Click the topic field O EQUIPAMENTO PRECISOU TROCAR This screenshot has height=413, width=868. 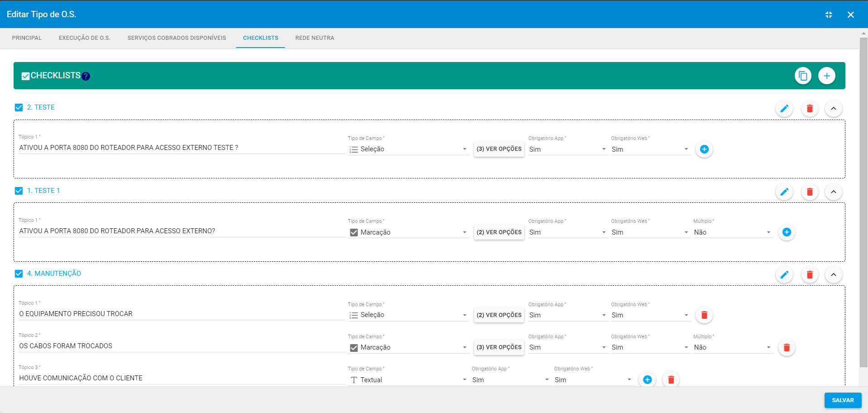[182, 314]
